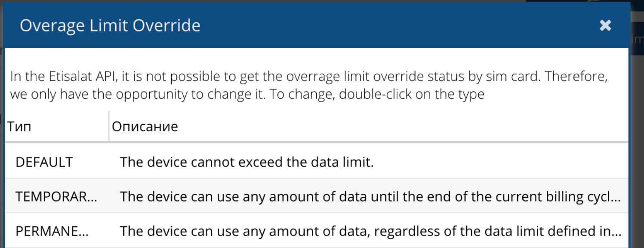
Task: Click the "double-click on the type" instruction text
Action: click(x=412, y=94)
